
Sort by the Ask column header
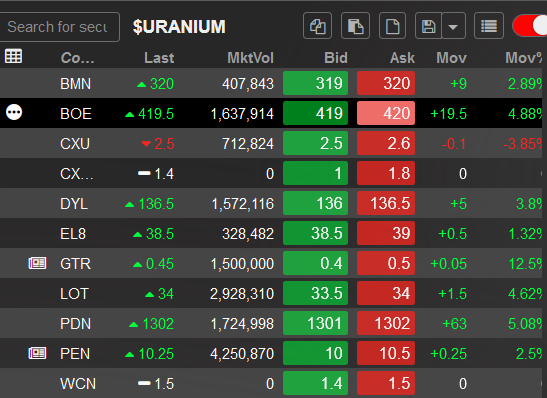tap(402, 58)
